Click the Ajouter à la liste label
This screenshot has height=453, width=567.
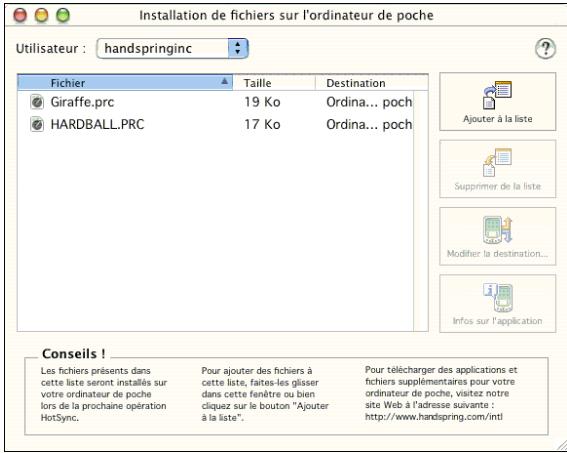coord(498,119)
